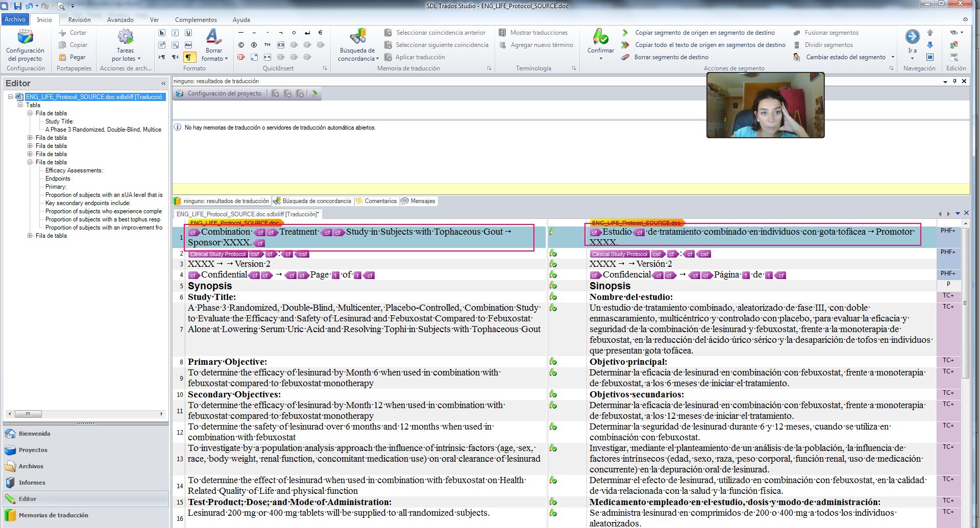Open Configuración del proyecto from ribbon

(x=25, y=46)
